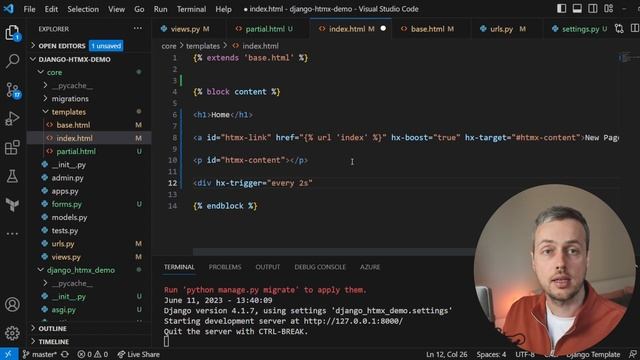Image resolution: width=640 pixels, height=360 pixels.
Task: Open the Testing flask icon
Action: (12, 176)
